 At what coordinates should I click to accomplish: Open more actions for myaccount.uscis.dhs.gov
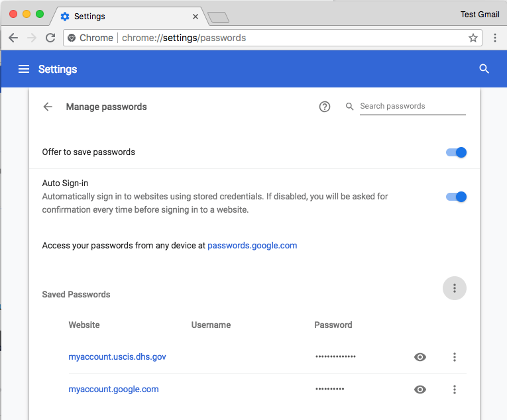pos(454,357)
